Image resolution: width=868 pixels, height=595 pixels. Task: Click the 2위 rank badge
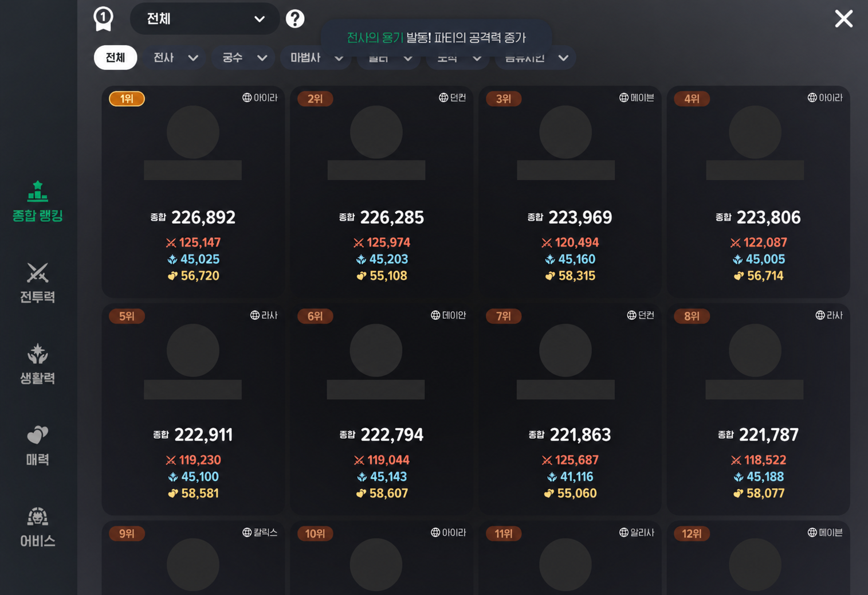click(x=315, y=99)
